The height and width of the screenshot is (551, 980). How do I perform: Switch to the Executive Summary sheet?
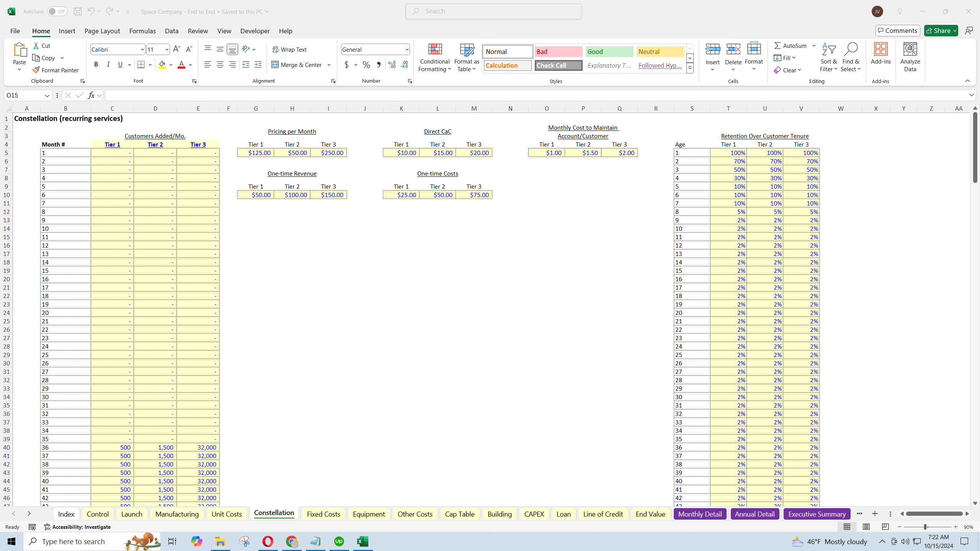point(817,514)
